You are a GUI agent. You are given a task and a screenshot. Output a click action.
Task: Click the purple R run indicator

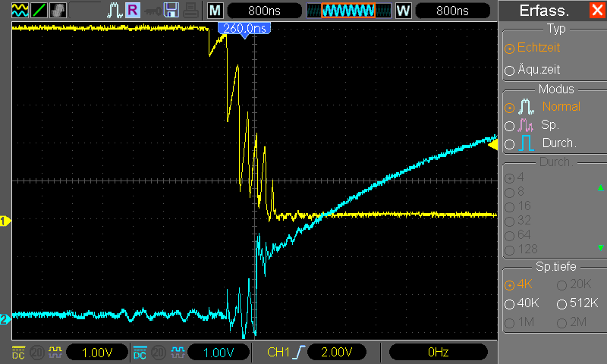point(133,11)
